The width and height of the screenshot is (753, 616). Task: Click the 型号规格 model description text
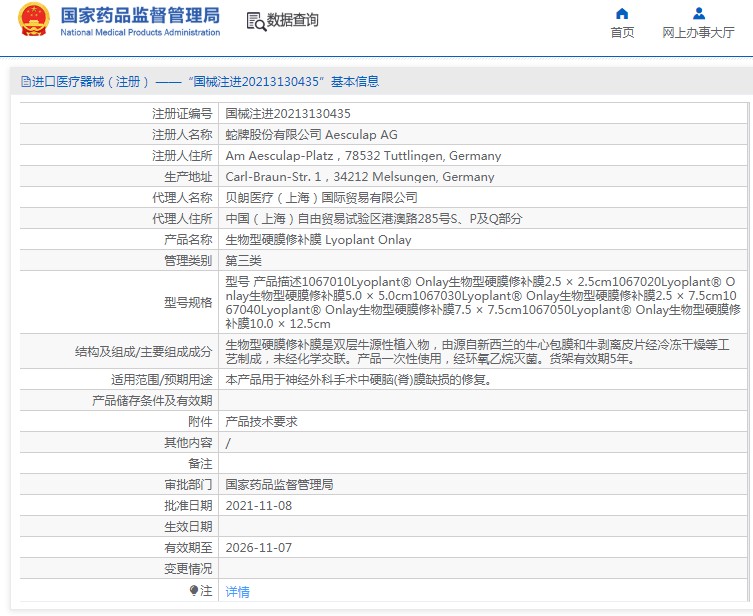pyautogui.click(x=483, y=302)
